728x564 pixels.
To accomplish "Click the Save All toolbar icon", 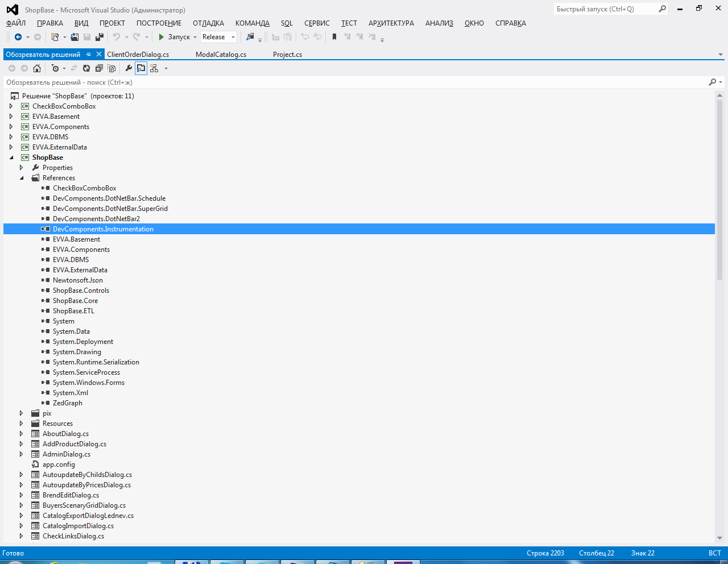I will (100, 37).
